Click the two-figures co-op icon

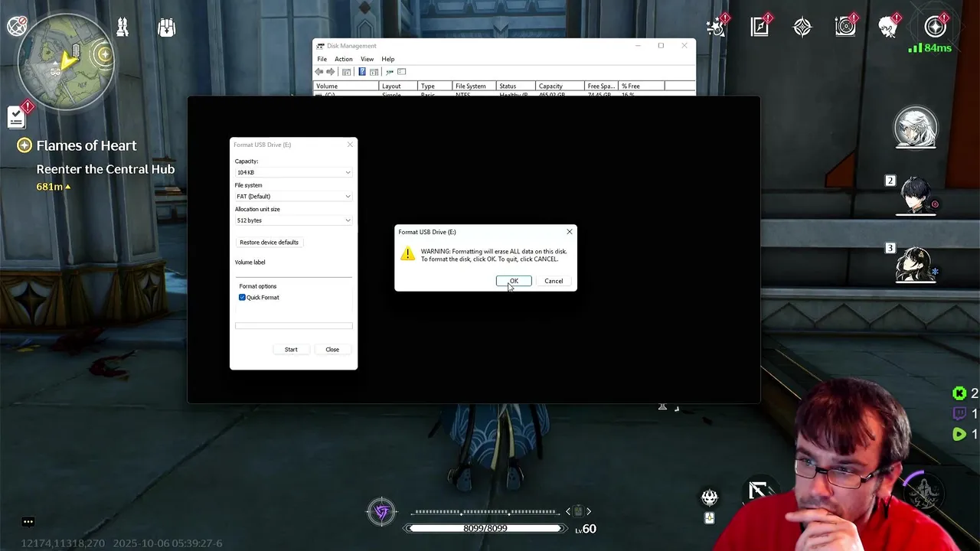coord(122,28)
